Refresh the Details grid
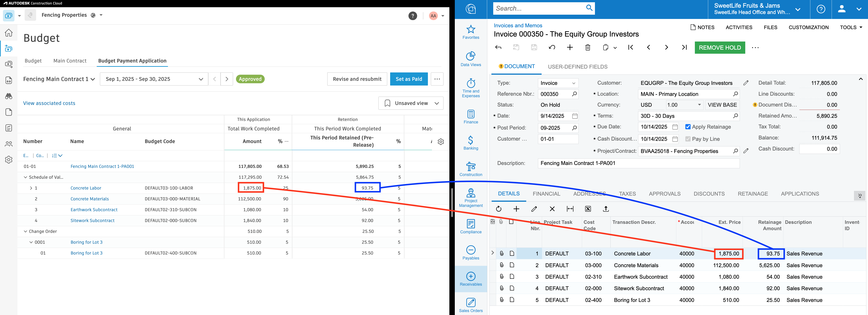The width and height of the screenshot is (868, 315). [499, 209]
